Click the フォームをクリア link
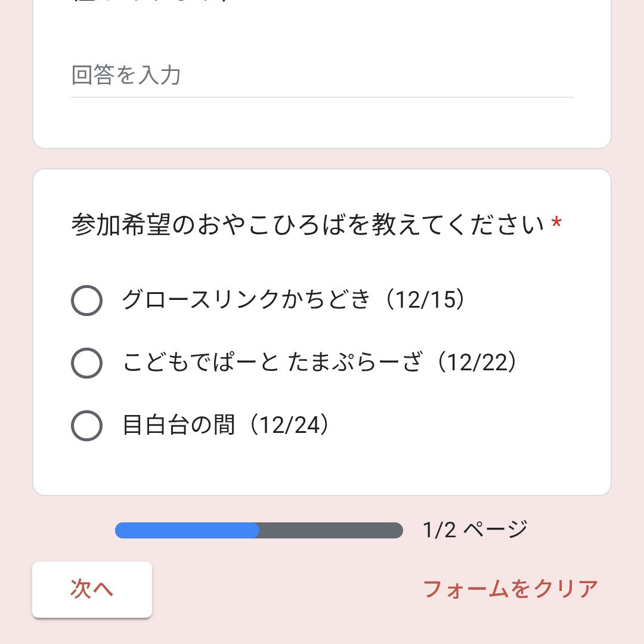 [510, 589]
